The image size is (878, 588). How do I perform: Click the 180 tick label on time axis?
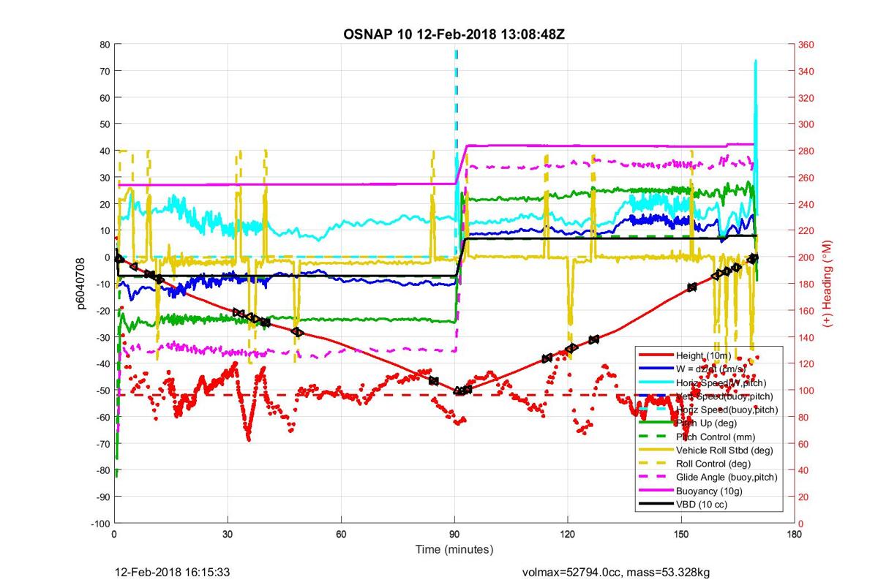point(795,535)
